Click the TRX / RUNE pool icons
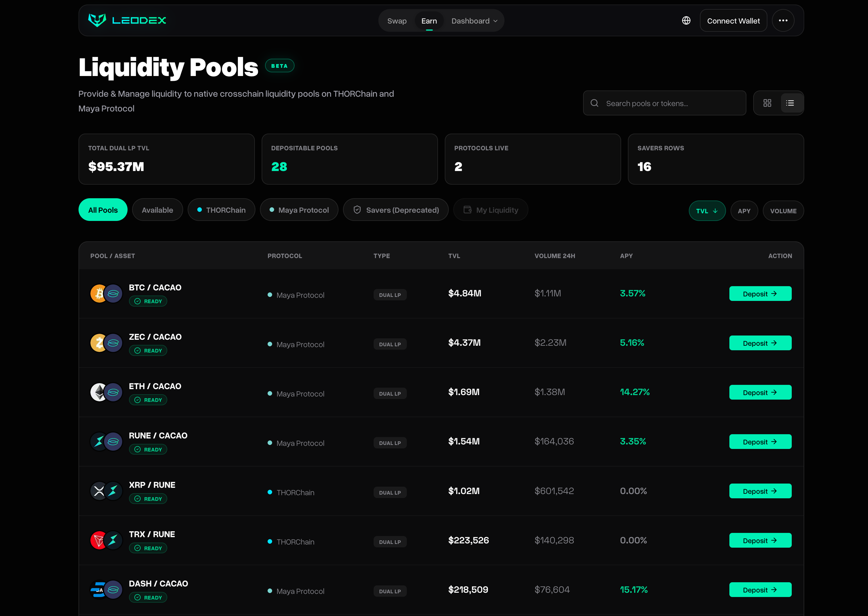Image resolution: width=868 pixels, height=616 pixels. [x=106, y=541]
